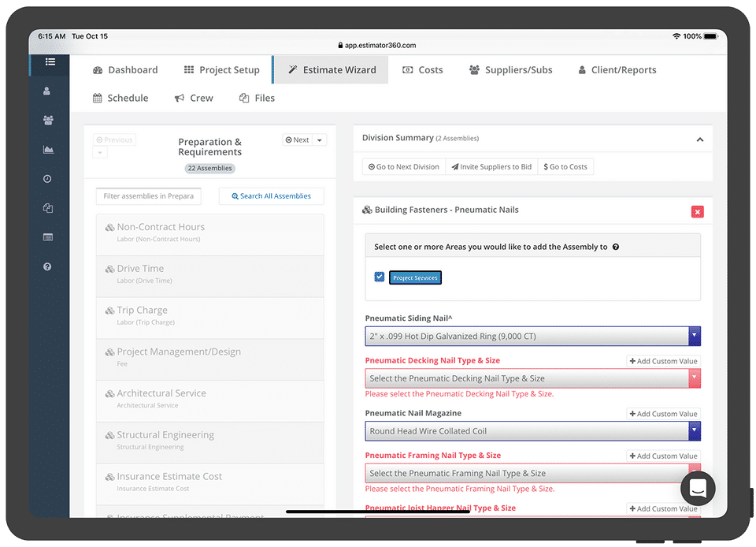
Task: Click the Project Management/Design assembly icon
Action: [x=110, y=352]
